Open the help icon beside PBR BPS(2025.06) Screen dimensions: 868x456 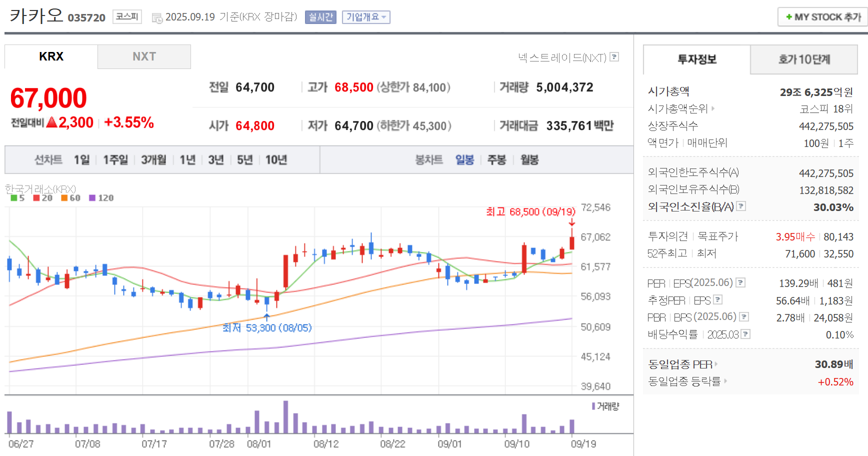744,316
